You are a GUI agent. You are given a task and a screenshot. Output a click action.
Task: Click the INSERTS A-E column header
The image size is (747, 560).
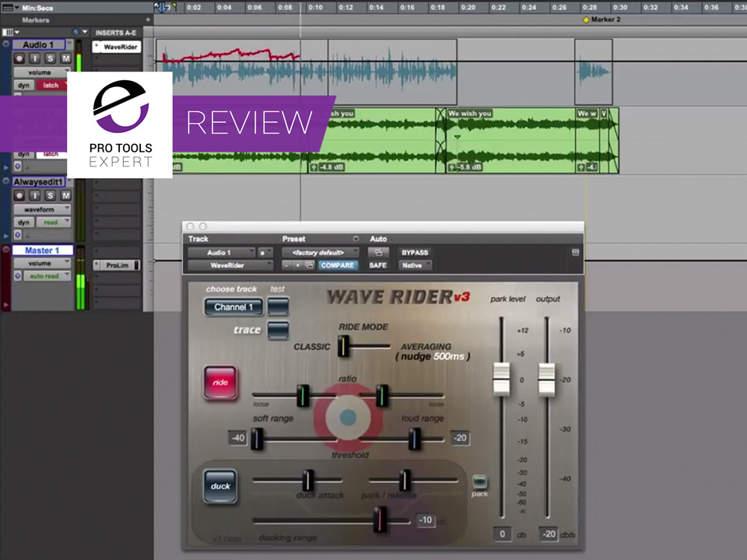coord(116,33)
